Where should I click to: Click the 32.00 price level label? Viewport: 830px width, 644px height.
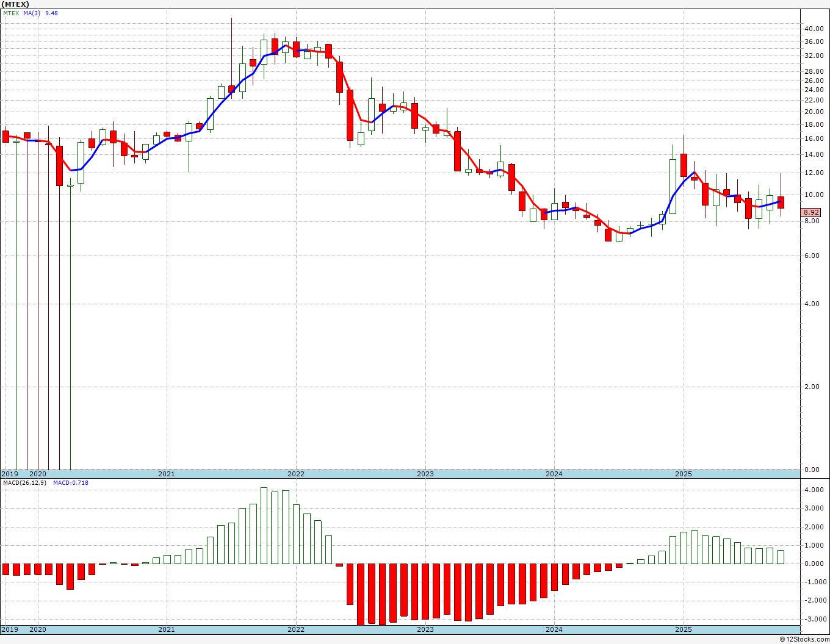click(x=814, y=55)
